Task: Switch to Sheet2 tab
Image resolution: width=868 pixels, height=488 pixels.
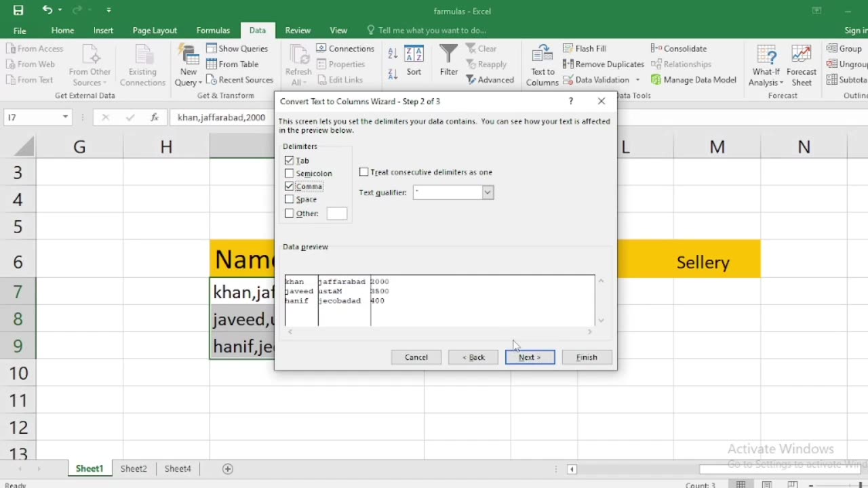Action: (134, 468)
